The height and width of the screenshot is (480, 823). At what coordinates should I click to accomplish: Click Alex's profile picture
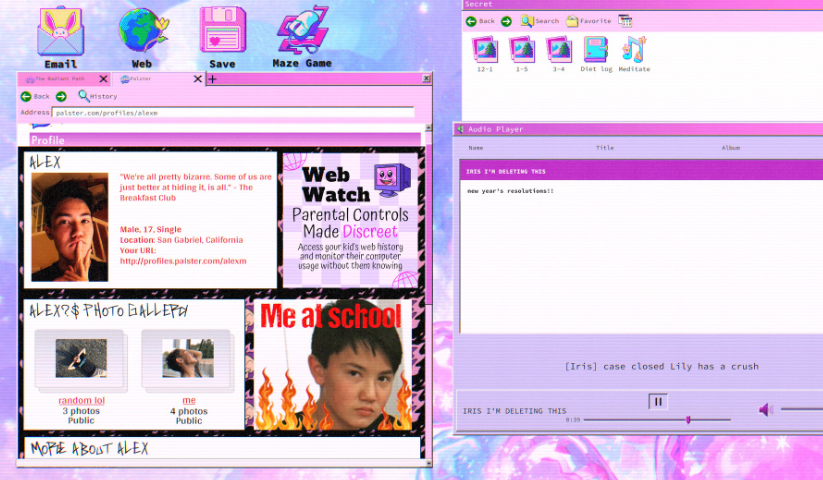pos(70,227)
